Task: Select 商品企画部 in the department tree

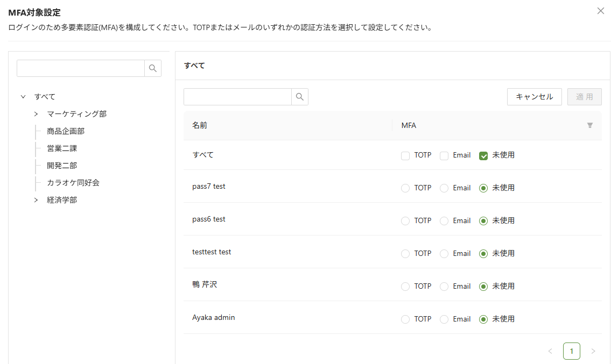Action: 66,131
